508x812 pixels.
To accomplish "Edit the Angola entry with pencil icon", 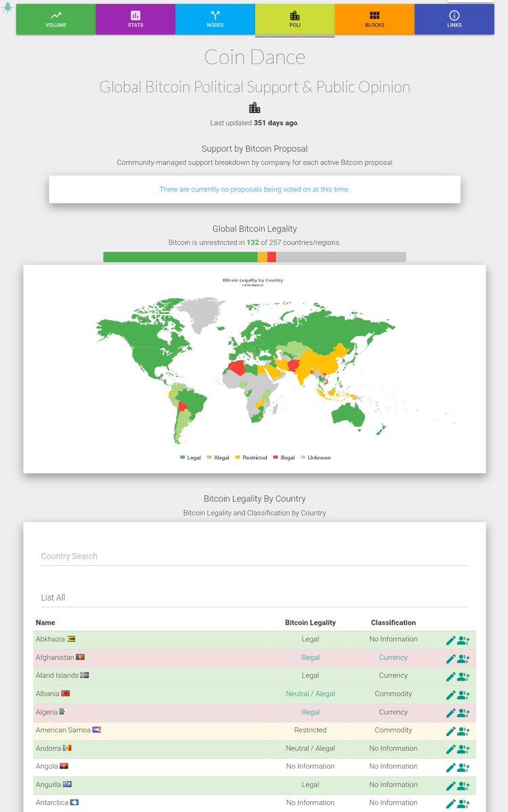I will click(x=451, y=767).
